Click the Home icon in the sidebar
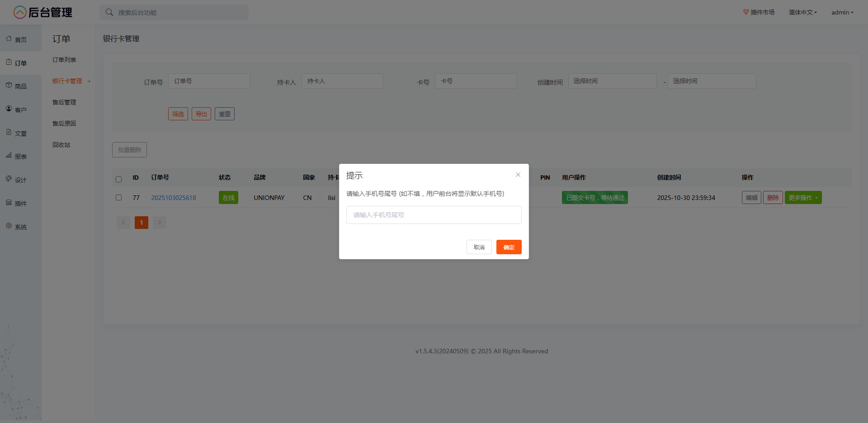Screen dimensions: 868x423 click(9, 39)
